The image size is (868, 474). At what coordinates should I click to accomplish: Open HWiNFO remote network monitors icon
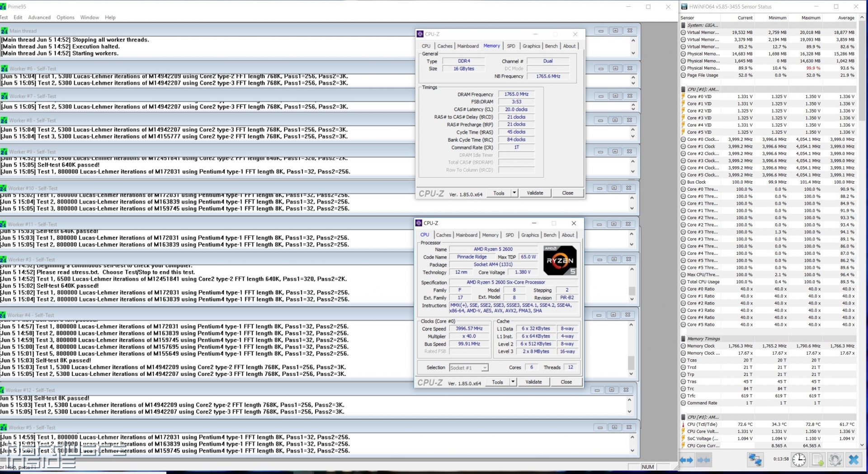(x=755, y=460)
